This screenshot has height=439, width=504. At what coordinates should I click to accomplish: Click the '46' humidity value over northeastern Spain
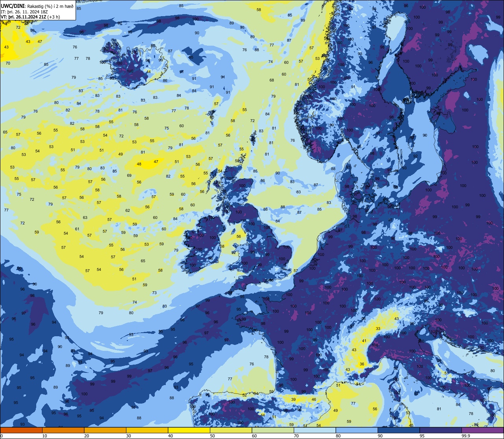[314, 400]
